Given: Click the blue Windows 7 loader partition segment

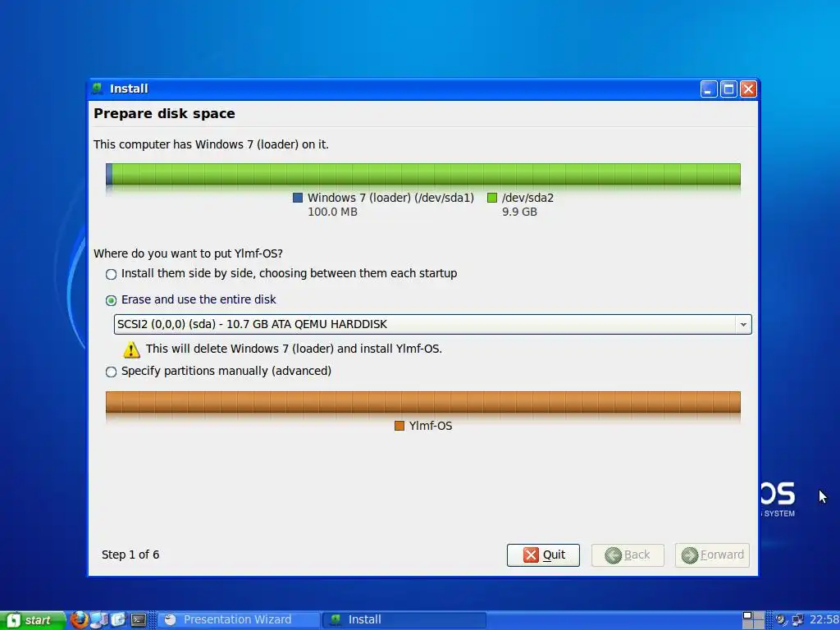Looking at the screenshot, I should (x=109, y=174).
